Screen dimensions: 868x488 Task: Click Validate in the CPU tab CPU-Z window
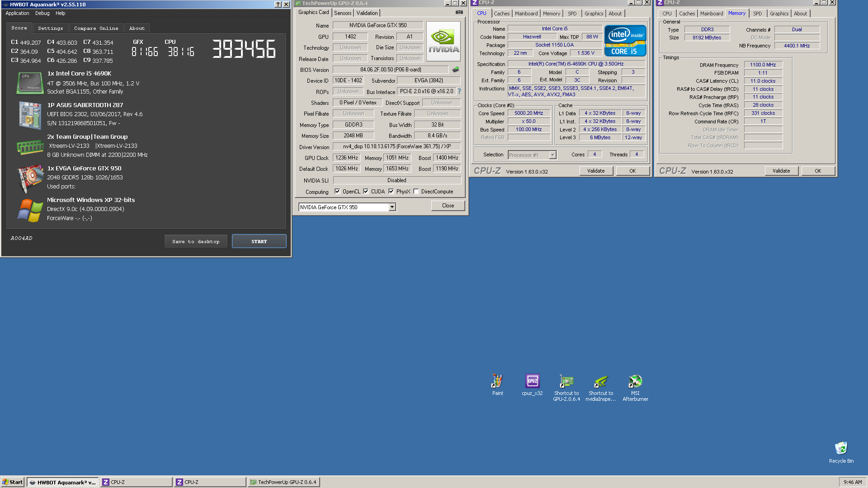[596, 171]
